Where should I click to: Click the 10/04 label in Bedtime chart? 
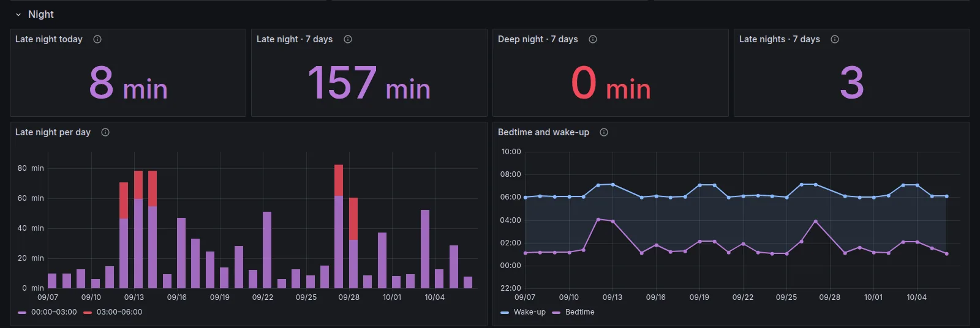pos(917,297)
